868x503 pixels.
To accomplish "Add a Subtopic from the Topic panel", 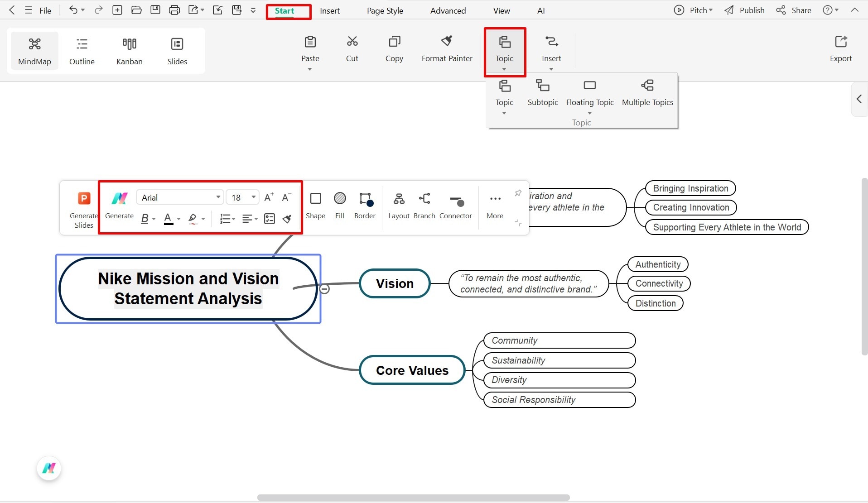I will 543,93.
